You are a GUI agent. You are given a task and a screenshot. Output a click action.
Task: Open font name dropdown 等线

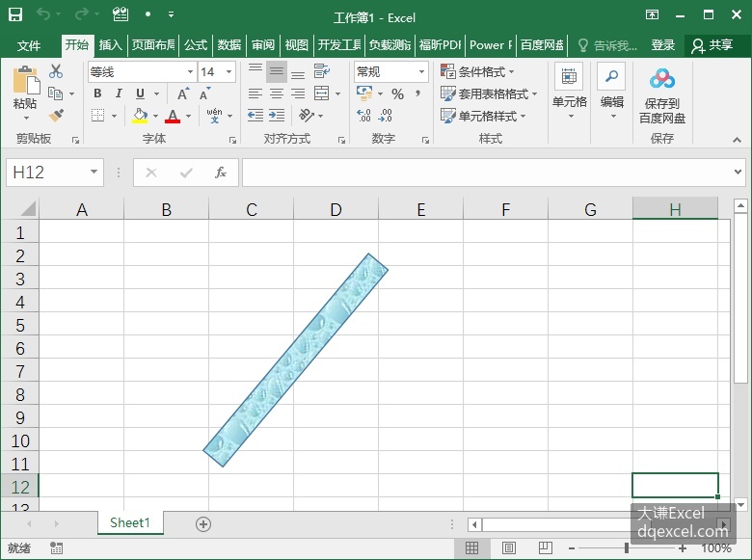point(190,72)
